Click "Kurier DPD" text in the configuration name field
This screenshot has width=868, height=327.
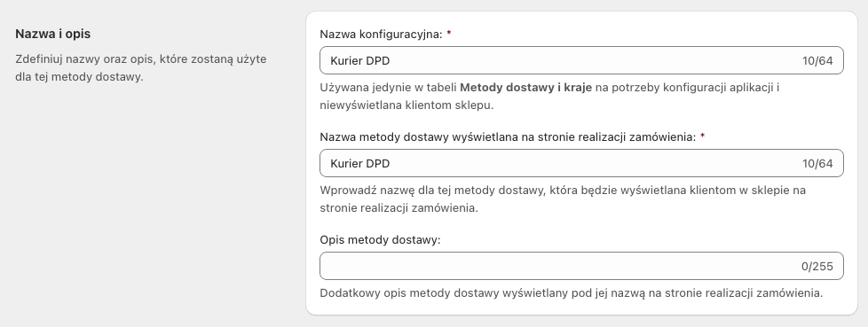pos(359,61)
